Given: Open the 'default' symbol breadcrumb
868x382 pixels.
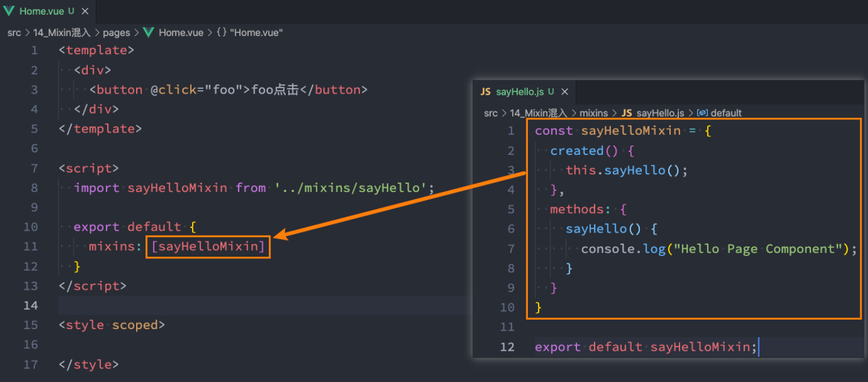Looking at the screenshot, I should coord(726,113).
